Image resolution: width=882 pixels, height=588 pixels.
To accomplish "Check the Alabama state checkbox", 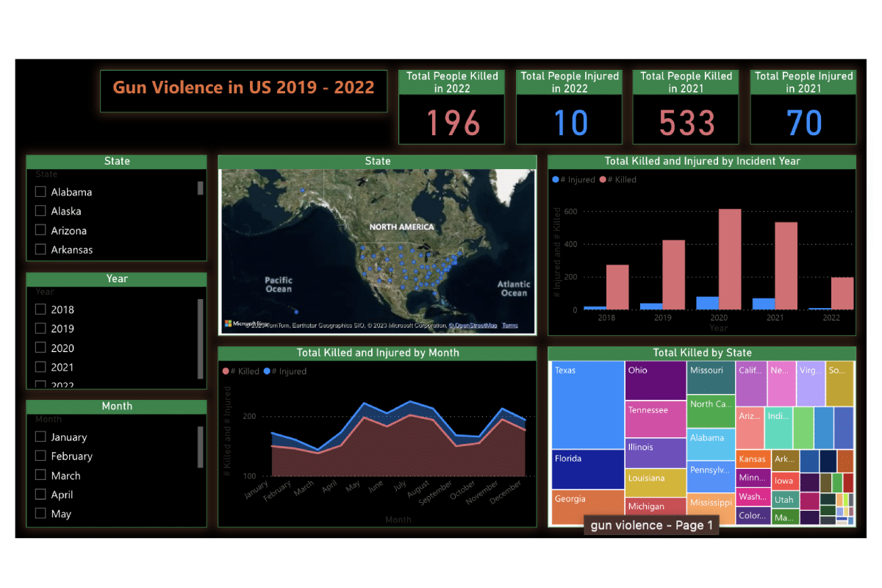I will click(40, 191).
